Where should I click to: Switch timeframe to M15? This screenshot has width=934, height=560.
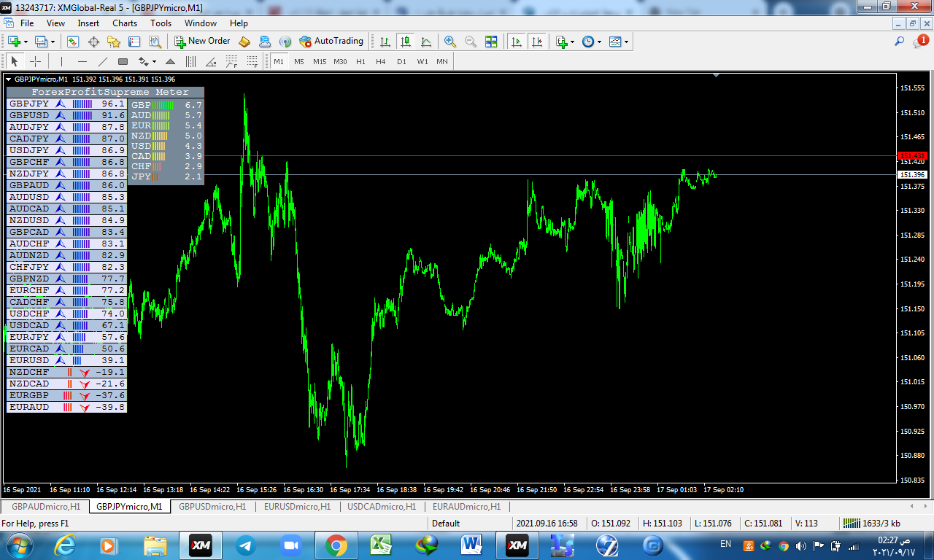(x=320, y=61)
